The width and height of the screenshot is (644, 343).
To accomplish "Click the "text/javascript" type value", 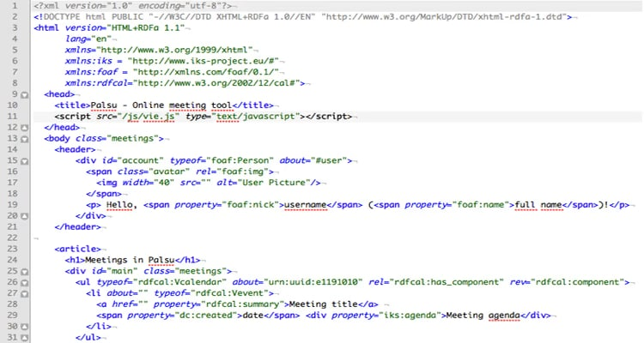I will click(256, 117).
